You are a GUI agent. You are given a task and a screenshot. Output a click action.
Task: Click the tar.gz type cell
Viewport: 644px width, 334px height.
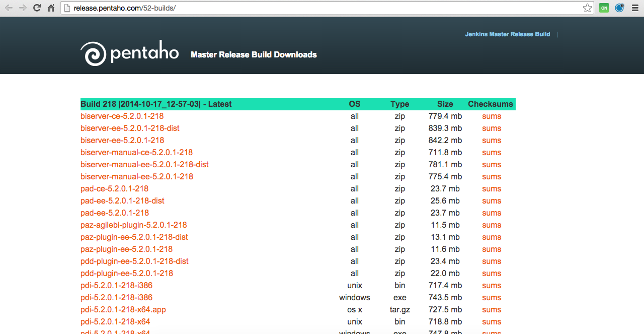pos(400,310)
